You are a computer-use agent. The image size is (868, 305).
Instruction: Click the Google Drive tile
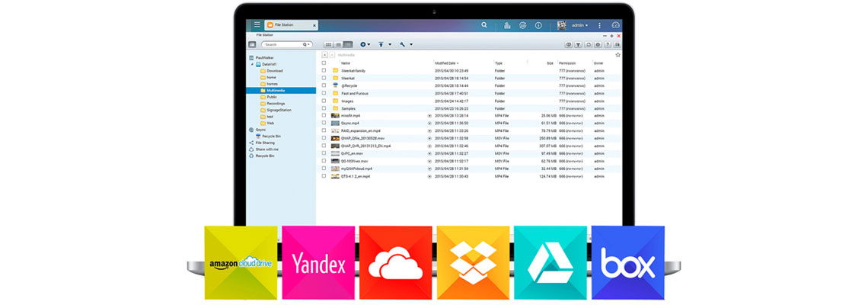point(550,263)
